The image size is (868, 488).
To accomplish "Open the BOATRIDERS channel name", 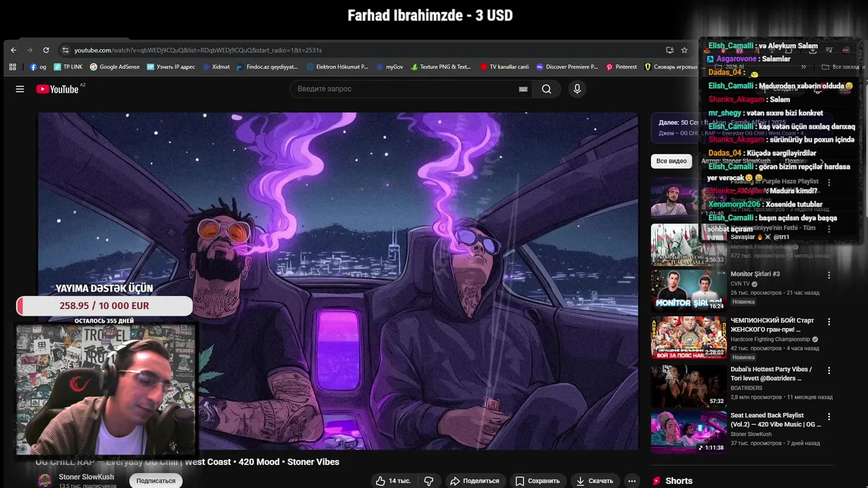I will coord(747,388).
